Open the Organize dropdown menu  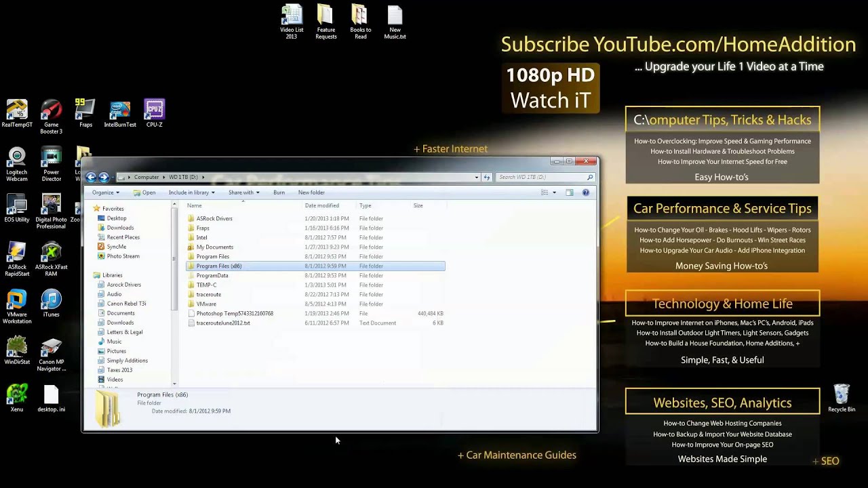[x=106, y=192]
